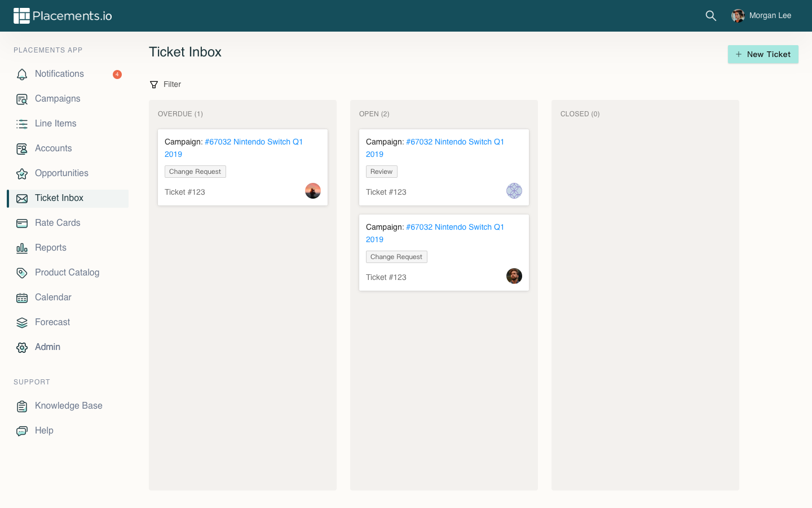The image size is (812, 508).
Task: Click the Rate Cards card icon
Action: pos(22,224)
